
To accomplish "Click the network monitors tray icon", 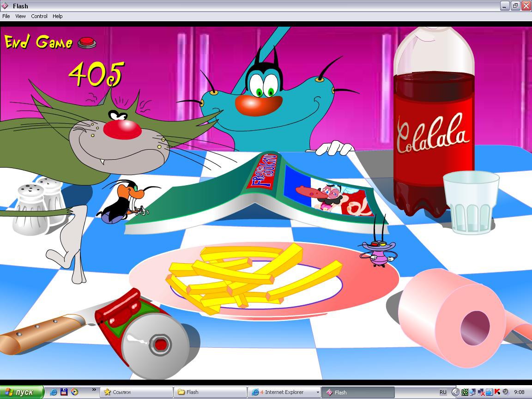I will pos(472,392).
